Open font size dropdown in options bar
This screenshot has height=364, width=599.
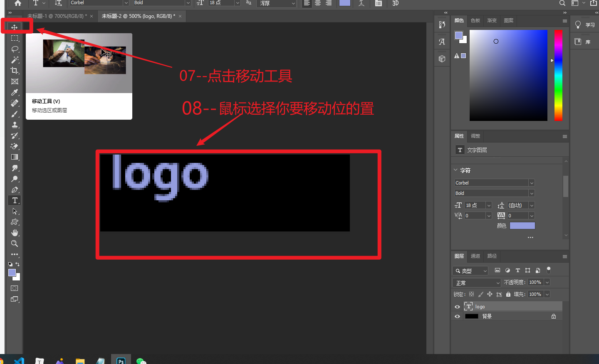238,3
